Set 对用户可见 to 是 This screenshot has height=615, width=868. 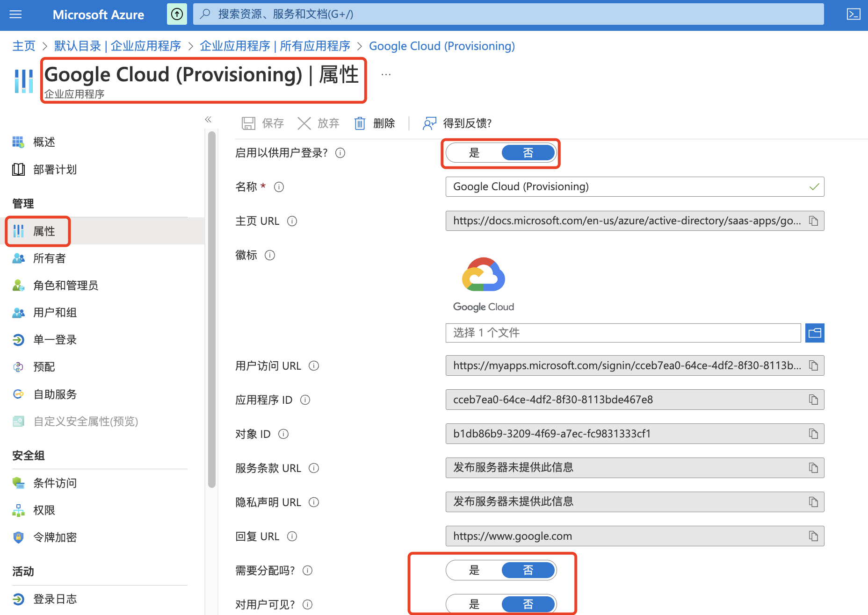click(x=474, y=604)
